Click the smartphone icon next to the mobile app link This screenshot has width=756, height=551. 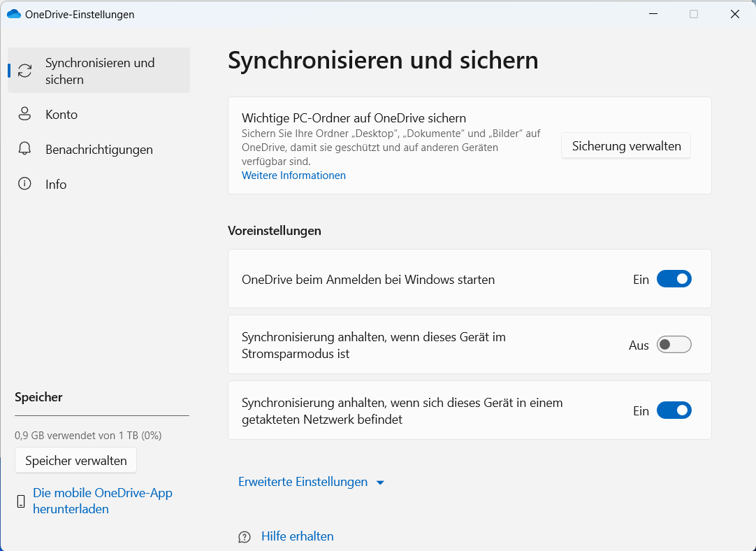(x=21, y=501)
